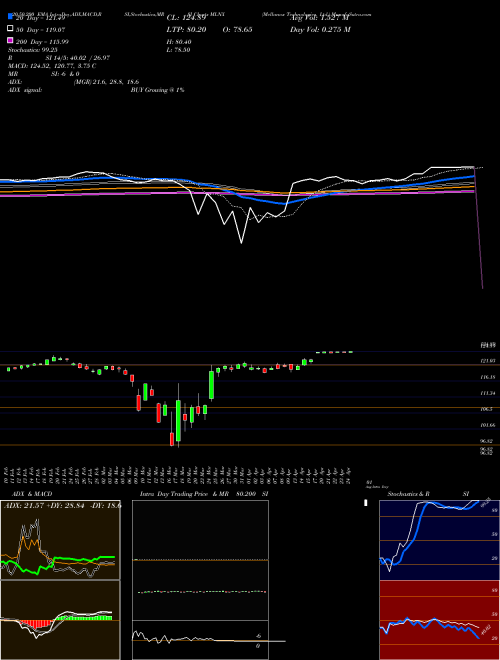The height and width of the screenshot is (660, 500).
Task: Click the blue 20 Day legend swatch
Action: (10, 16)
